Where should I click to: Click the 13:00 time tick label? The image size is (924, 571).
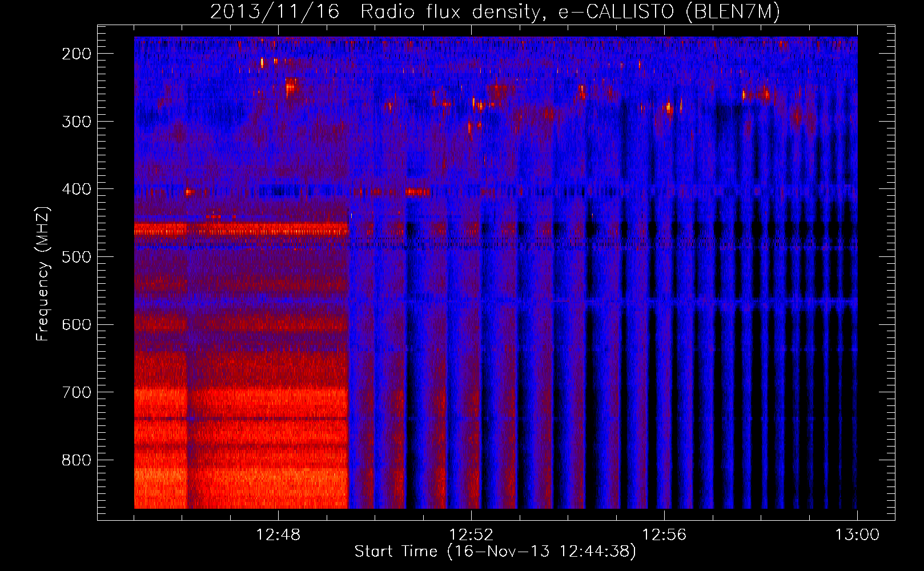(857, 535)
